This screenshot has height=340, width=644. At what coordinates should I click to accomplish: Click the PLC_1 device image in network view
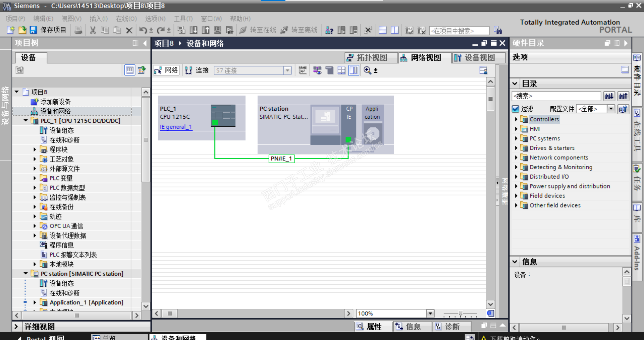coord(223,116)
